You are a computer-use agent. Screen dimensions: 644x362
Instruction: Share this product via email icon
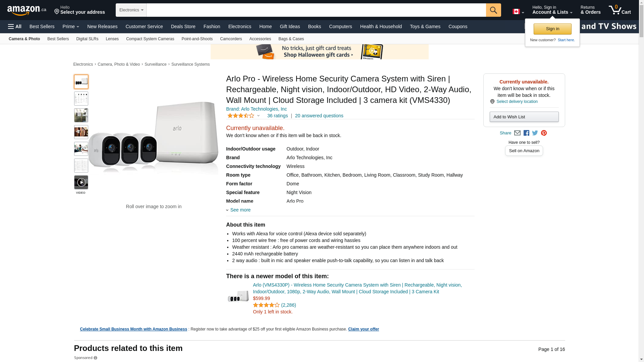517,133
